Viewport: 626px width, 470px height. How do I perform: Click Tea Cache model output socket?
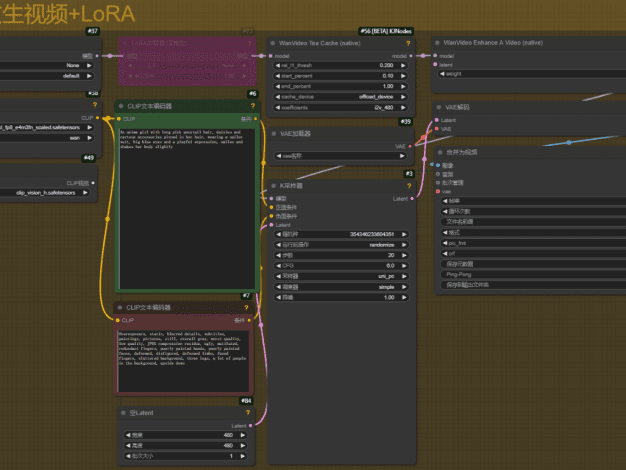pos(411,56)
